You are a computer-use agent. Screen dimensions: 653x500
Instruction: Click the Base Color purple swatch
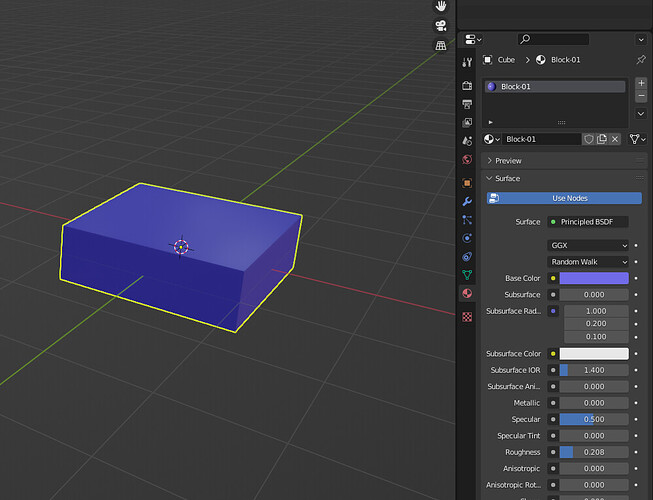pyautogui.click(x=594, y=278)
